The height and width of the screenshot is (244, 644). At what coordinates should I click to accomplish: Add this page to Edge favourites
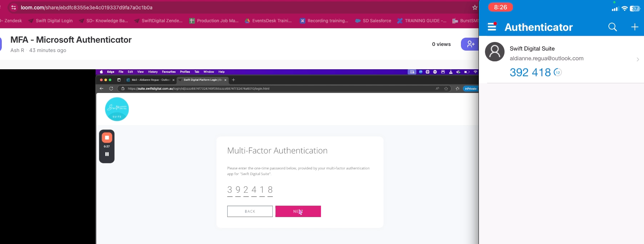[x=446, y=89]
